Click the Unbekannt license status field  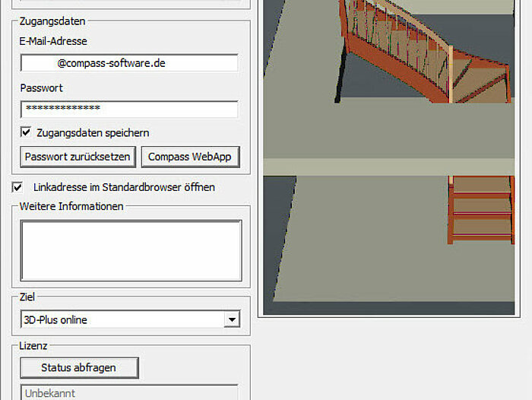point(129,392)
